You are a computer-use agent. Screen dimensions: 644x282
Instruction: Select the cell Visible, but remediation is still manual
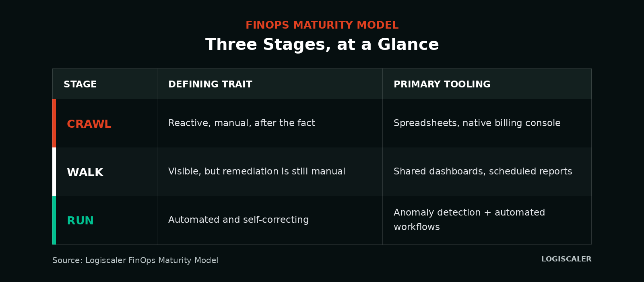[270, 172]
